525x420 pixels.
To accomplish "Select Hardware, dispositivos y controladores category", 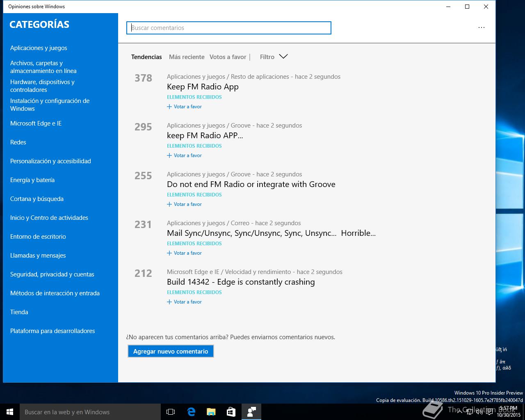I will pyautogui.click(x=42, y=86).
